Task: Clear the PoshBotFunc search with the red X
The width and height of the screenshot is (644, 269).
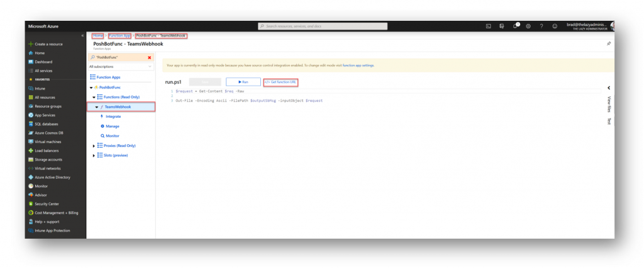Action: (x=150, y=57)
